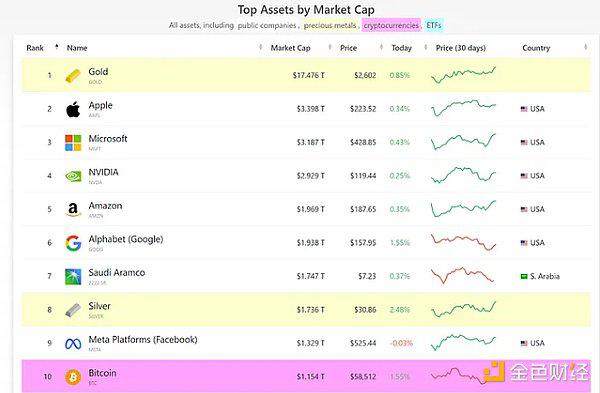
Task: Click the Saudi Aramco logo icon
Action: [73, 276]
